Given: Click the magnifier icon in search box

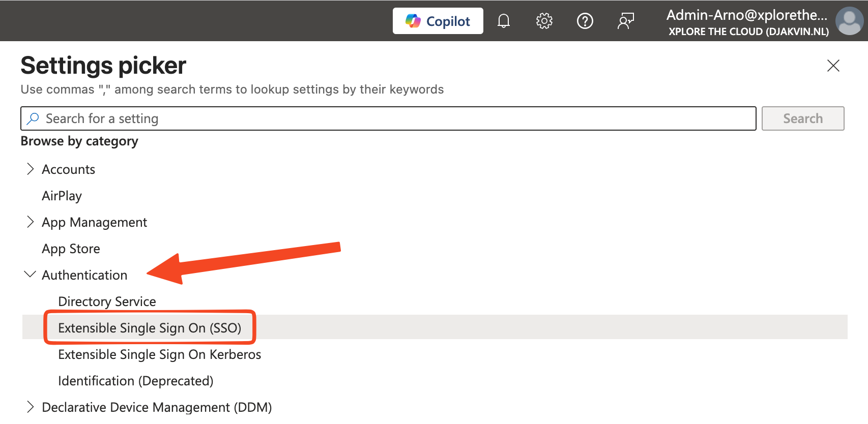Looking at the screenshot, I should pyautogui.click(x=33, y=118).
